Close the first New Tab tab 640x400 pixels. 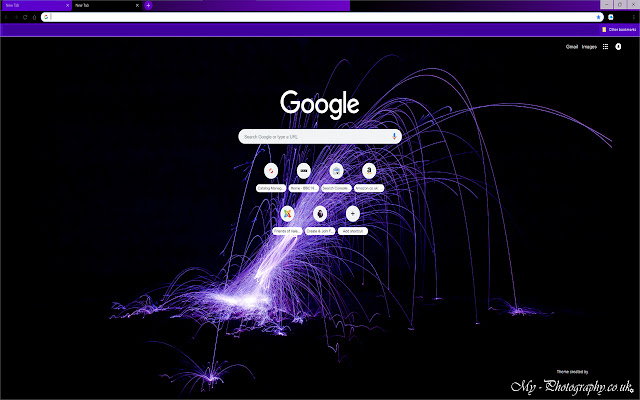coord(67,5)
